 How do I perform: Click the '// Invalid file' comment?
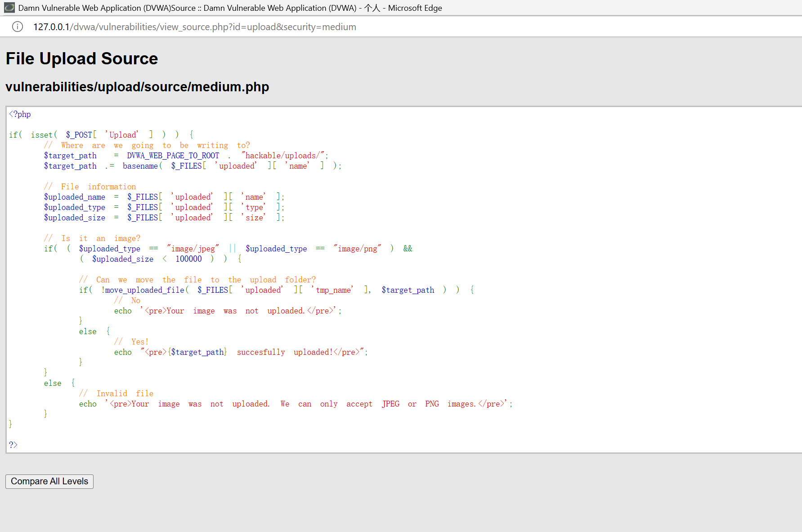coord(116,393)
